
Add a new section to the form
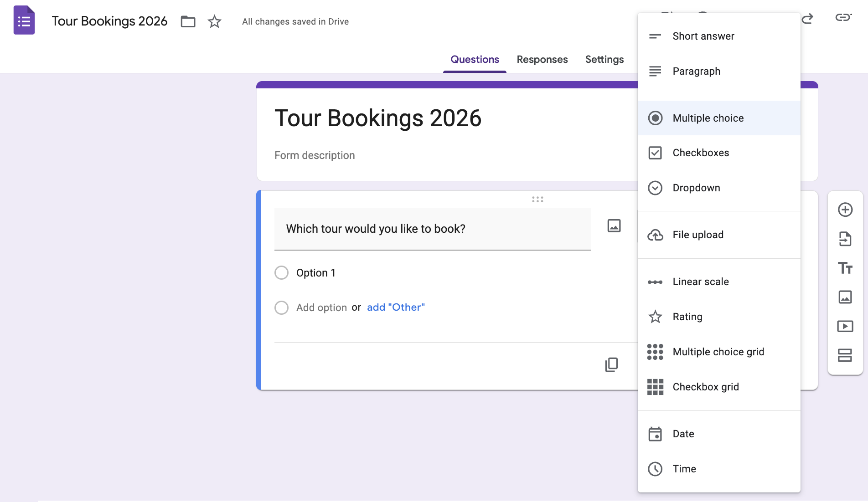coord(846,356)
